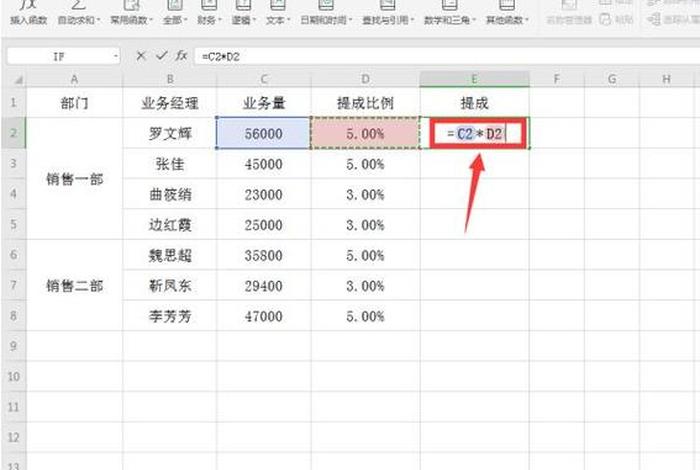Screen dimensions: 700x470
Task: Select row 12 header
Action: (13, 437)
